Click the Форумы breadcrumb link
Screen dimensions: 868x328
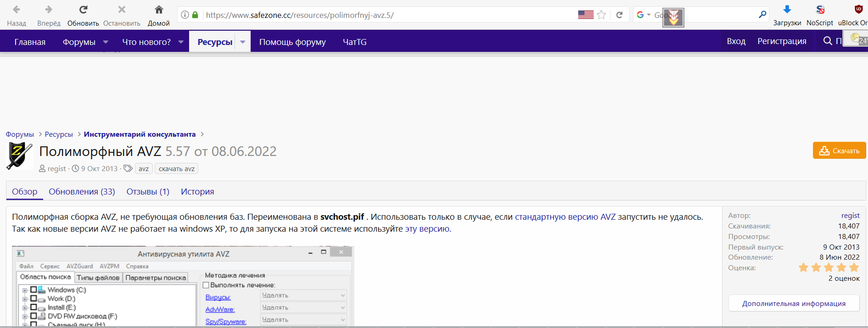click(x=20, y=134)
